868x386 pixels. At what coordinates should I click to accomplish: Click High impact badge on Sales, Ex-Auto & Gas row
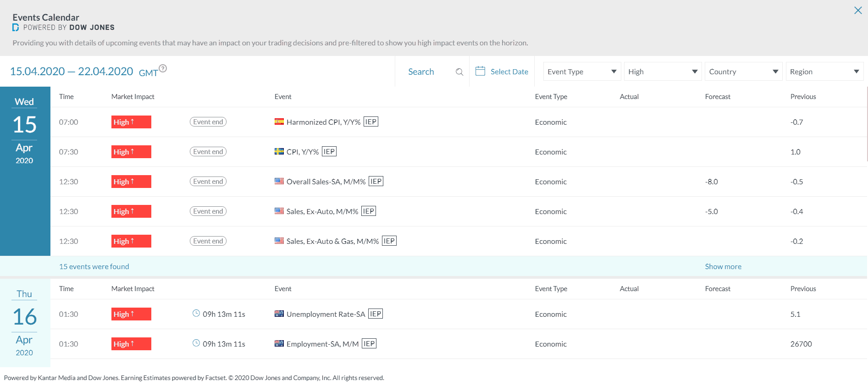point(131,241)
